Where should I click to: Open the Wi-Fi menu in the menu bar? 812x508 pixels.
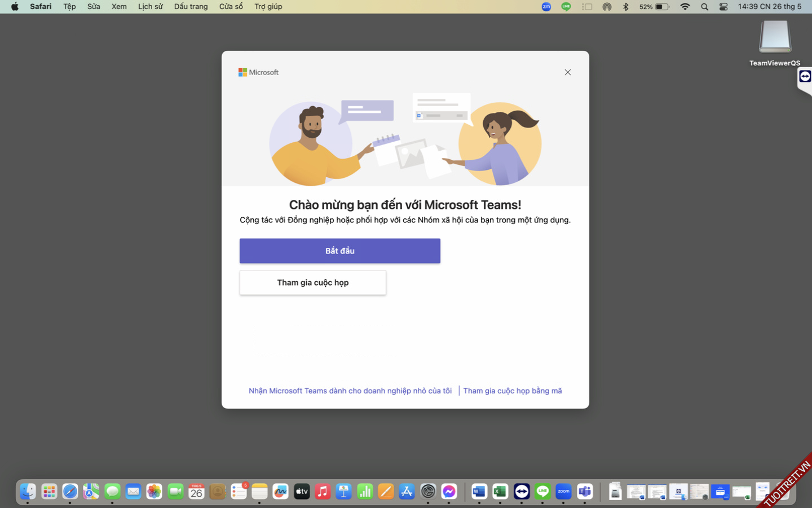[x=685, y=7]
